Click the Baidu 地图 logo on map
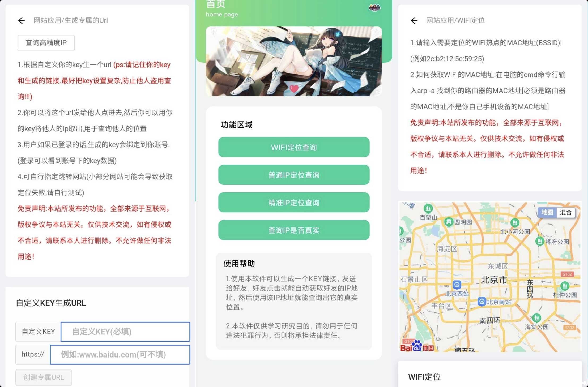 click(417, 346)
